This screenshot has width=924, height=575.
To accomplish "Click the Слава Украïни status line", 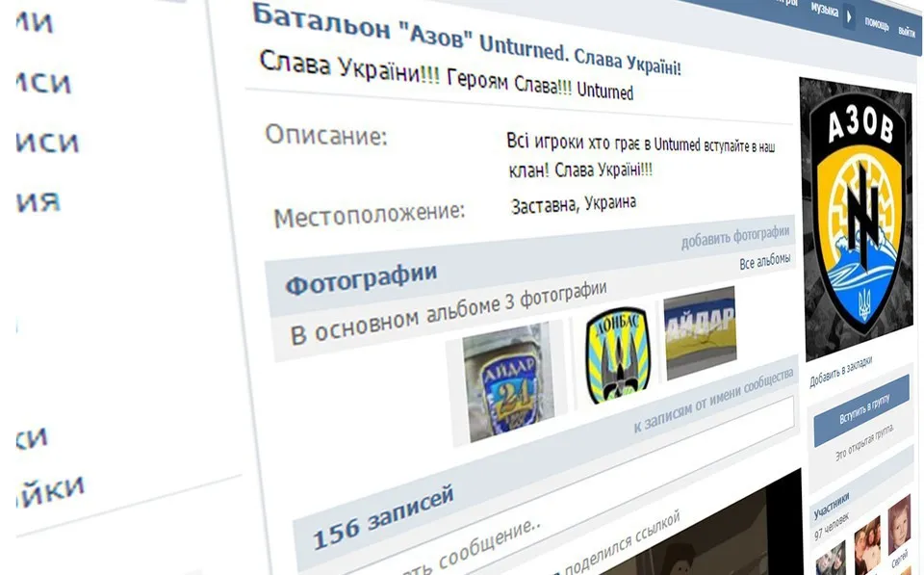I will point(446,77).
